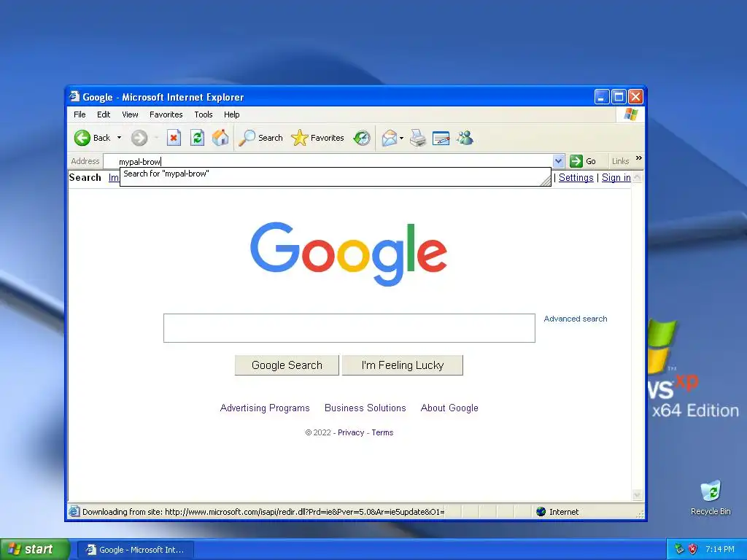
Task: Click the green Back arrow icon
Action: [x=82, y=138]
